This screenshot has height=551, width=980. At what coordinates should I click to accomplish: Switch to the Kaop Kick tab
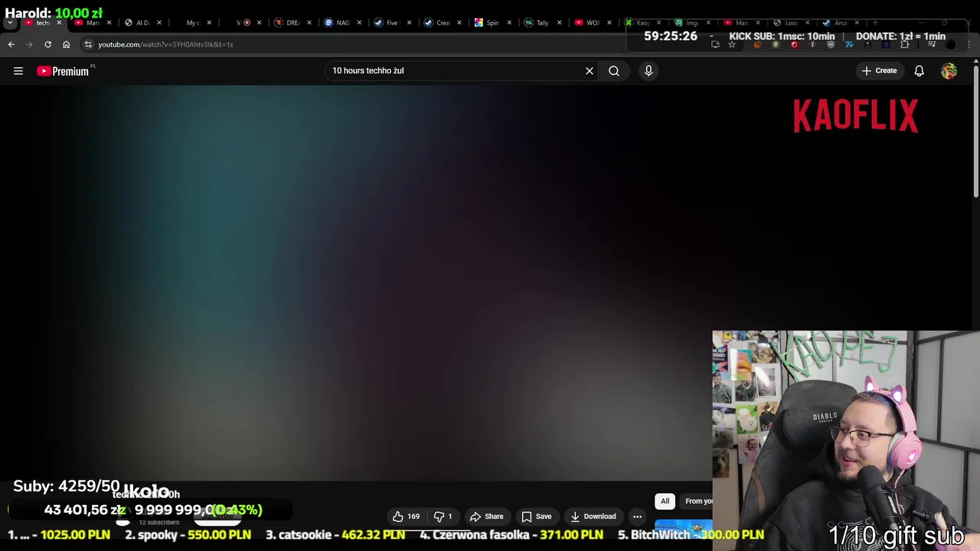point(641,23)
